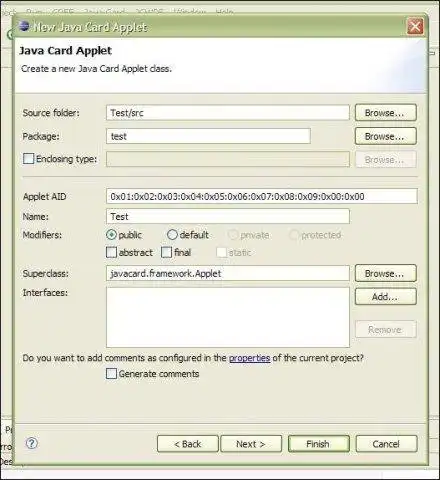440x480 pixels.
Task: Click Finish to create the applet
Action: 319,444
